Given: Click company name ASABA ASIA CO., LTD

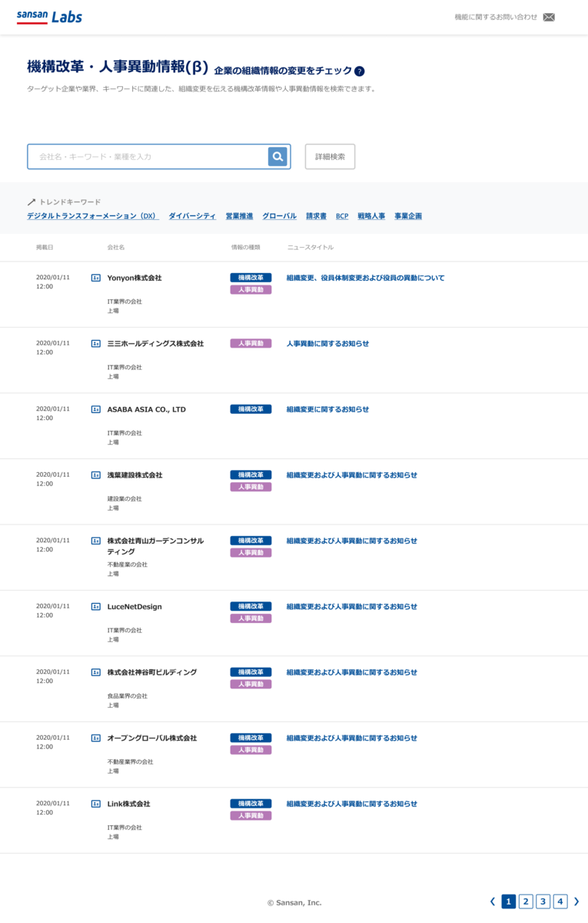Looking at the screenshot, I should point(146,409).
